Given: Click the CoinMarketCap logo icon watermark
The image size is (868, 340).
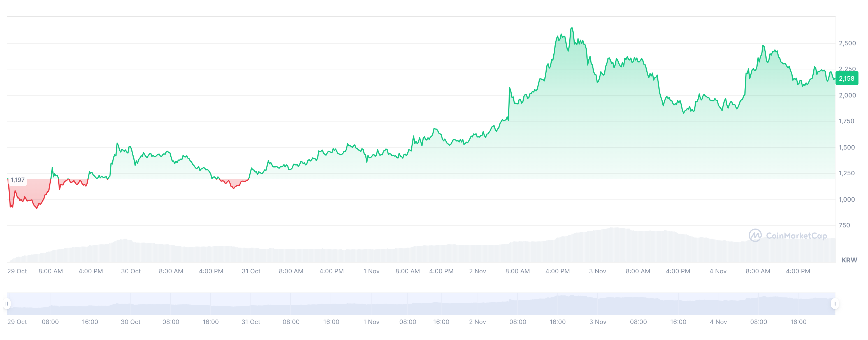Looking at the screenshot, I should (755, 235).
